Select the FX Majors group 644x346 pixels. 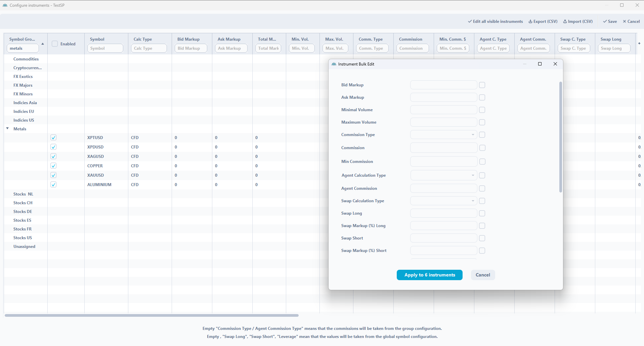23,85
